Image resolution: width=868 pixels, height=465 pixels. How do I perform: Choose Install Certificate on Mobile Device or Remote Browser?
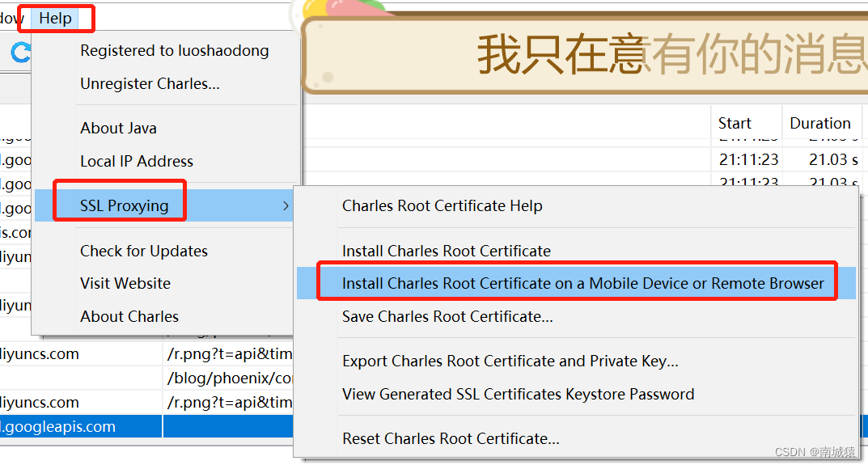tap(576, 283)
